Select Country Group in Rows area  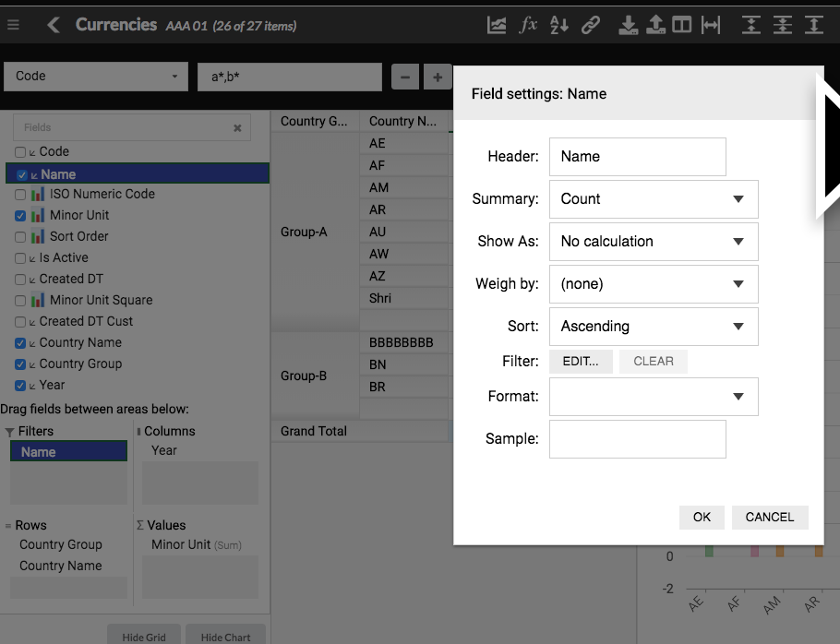coord(61,544)
